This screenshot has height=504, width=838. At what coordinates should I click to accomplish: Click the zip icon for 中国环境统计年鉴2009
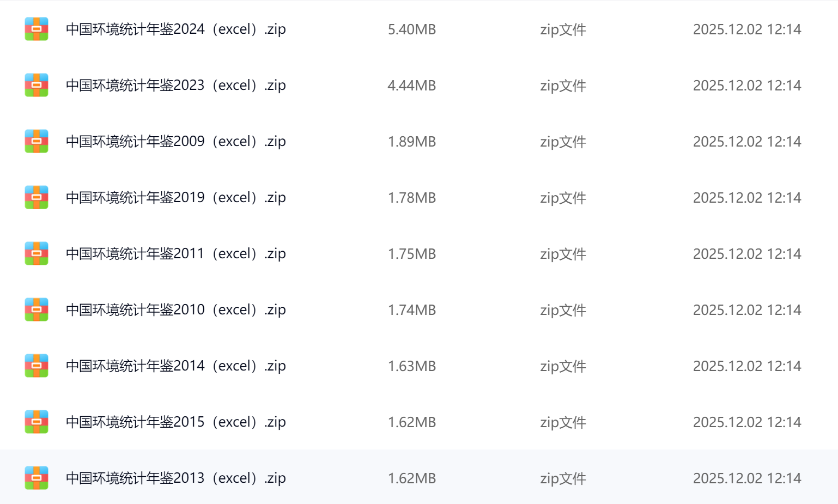click(37, 141)
